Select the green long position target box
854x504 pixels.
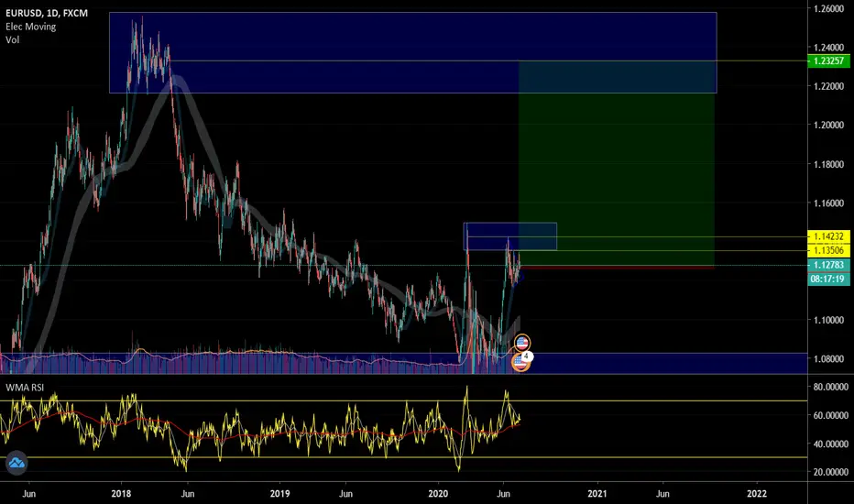pyautogui.click(x=617, y=163)
